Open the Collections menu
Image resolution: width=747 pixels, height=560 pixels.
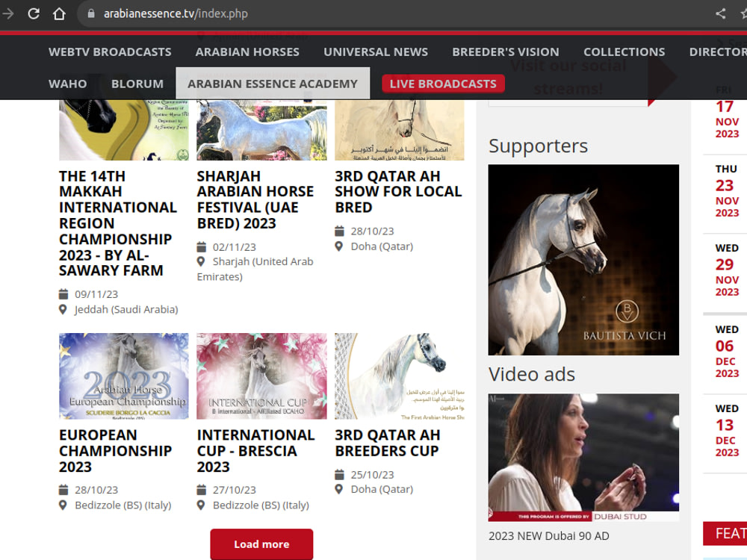[624, 52]
